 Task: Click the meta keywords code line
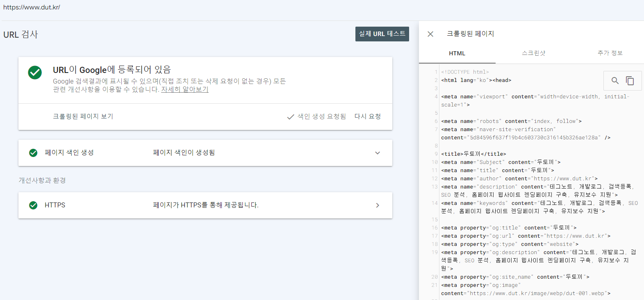point(539,207)
